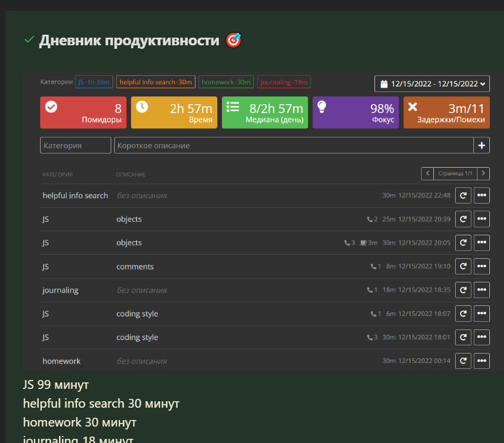Image resolution: width=504 pixels, height=443 pixels.
Task: Click the 98% Фокус stat card
Action: [x=356, y=112]
